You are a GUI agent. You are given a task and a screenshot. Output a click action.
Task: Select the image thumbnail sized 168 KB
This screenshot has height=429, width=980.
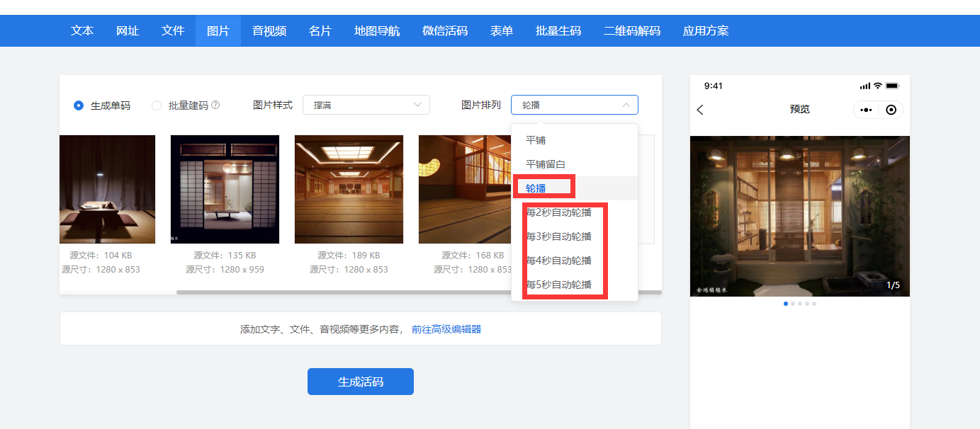[x=465, y=190]
